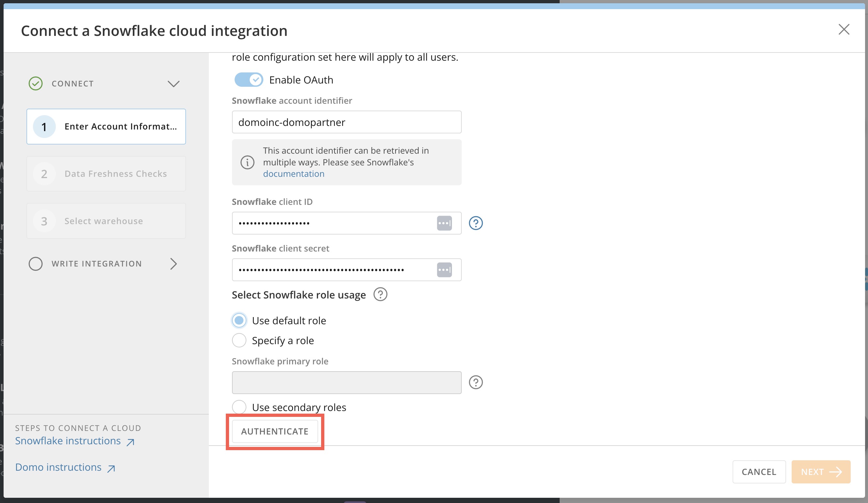
Task: Toggle the Enable OAuth switch
Action: (249, 80)
